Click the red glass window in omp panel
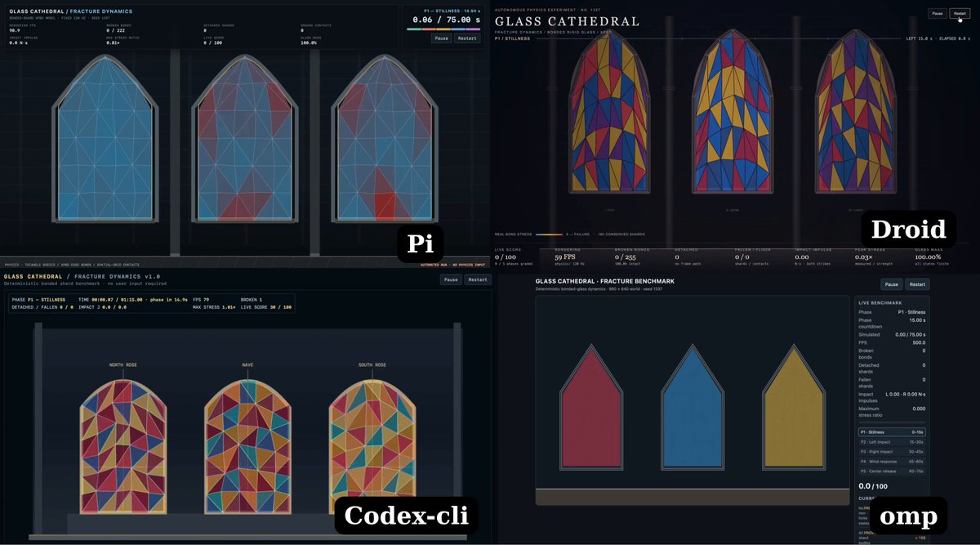Viewport: 980px width, 545px height. tap(592, 405)
